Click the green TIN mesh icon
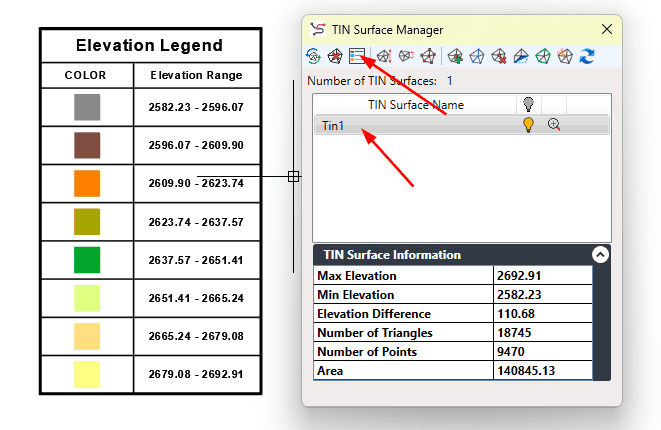The width and height of the screenshot is (661, 430). click(543, 57)
